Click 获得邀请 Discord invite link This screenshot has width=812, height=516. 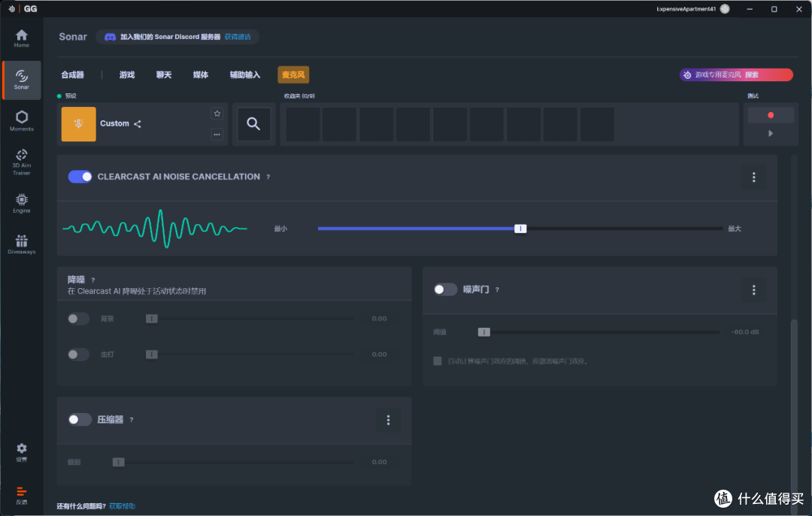click(x=238, y=37)
